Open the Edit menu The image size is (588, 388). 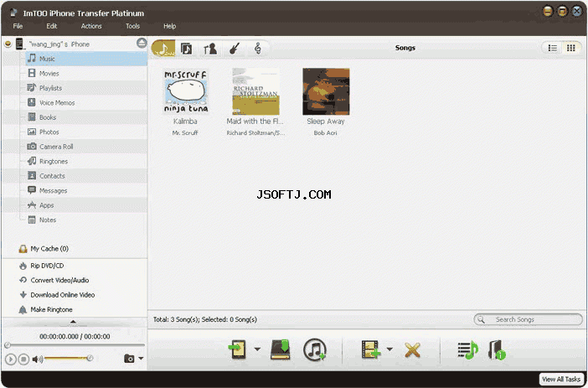[52, 26]
